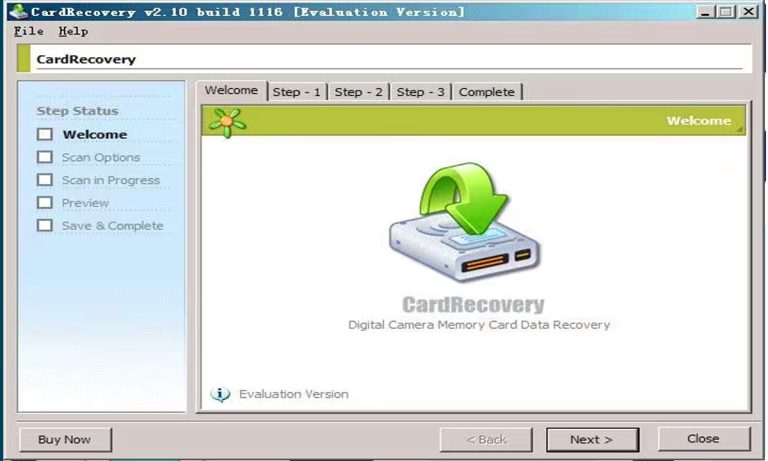Image resolution: width=768 pixels, height=461 pixels.
Task: Click the Back button
Action: point(486,439)
